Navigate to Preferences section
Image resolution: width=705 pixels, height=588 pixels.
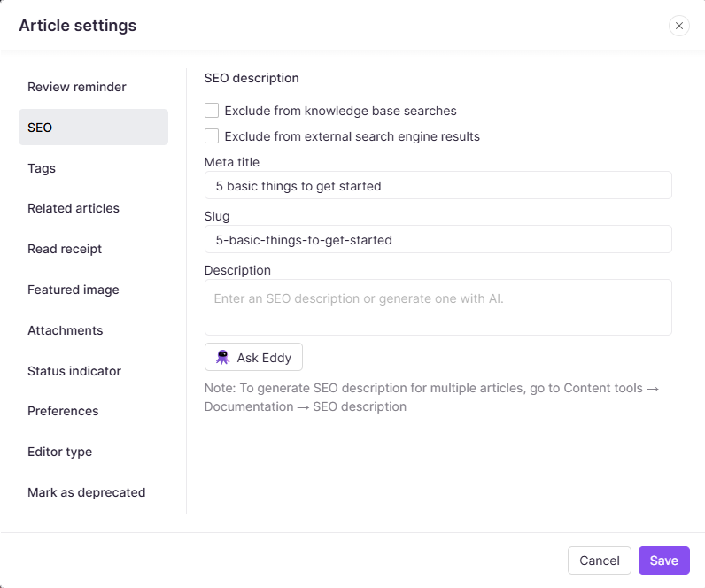click(x=63, y=411)
